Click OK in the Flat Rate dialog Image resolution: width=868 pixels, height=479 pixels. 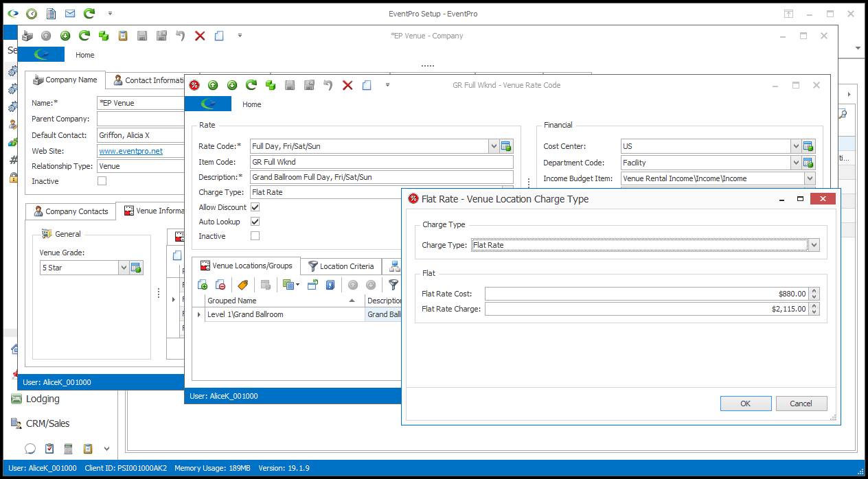tap(746, 404)
